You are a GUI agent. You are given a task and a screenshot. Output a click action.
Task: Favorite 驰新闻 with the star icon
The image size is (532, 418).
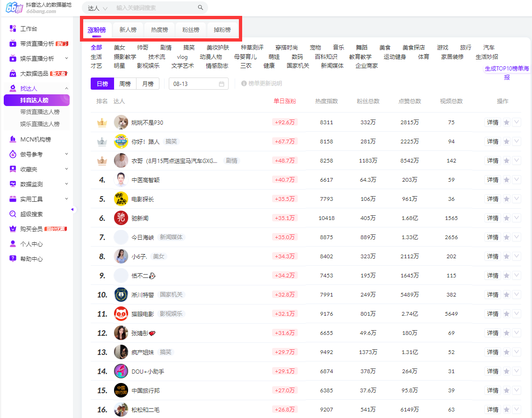tap(507, 218)
